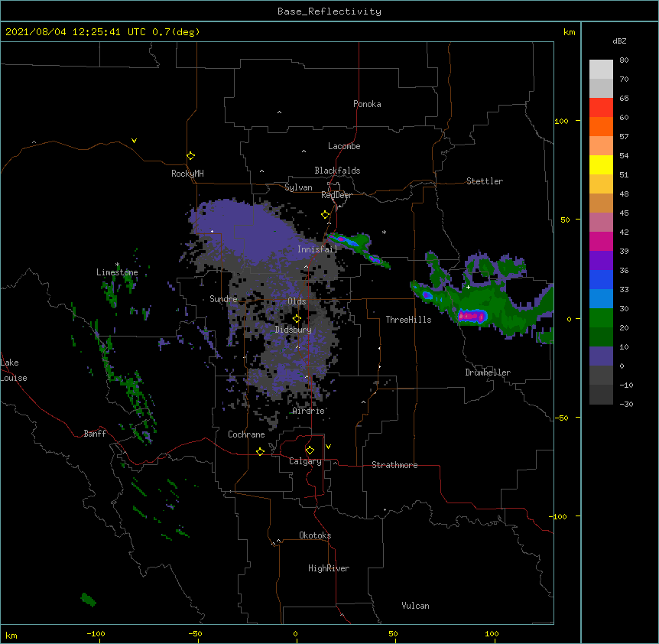Click the Lake Louise label
Image resolution: width=659 pixels, height=644 pixels.
pos(14,370)
